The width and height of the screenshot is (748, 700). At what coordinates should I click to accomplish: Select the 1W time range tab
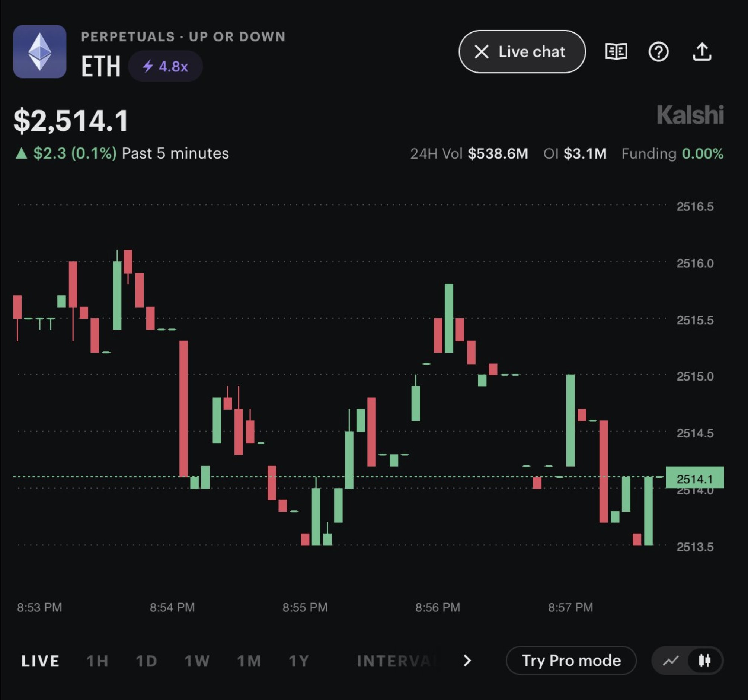[197, 661]
